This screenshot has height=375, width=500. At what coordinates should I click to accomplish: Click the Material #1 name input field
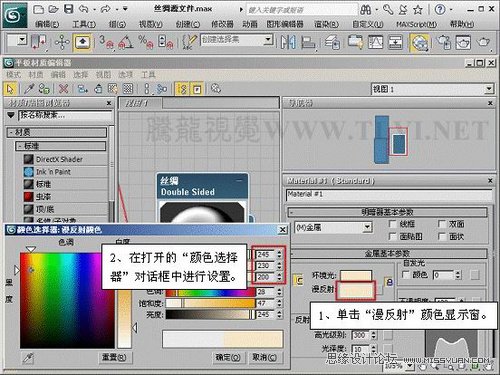[x=389, y=195]
